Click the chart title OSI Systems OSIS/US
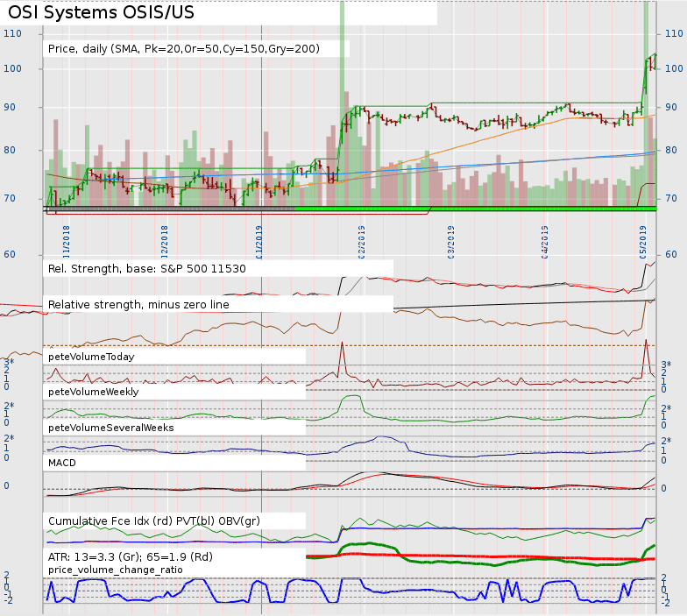The width and height of the screenshot is (687, 616). (102, 12)
